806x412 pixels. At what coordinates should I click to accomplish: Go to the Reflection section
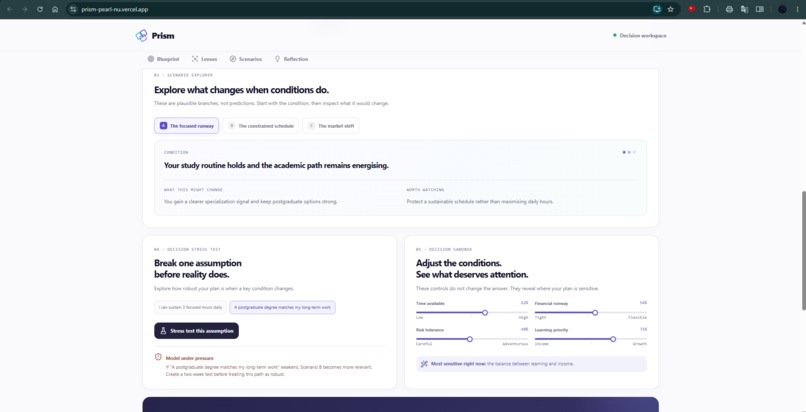(x=291, y=59)
